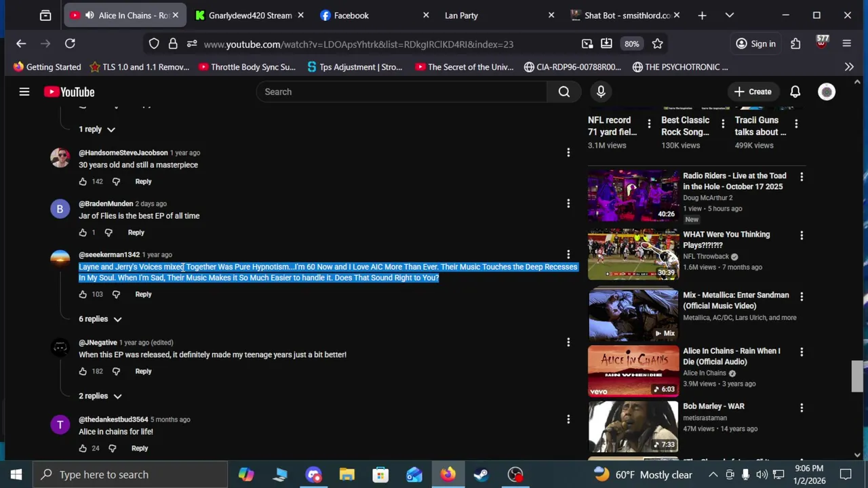The image size is (868, 488).
Task: Reply to JNegative's comment
Action: 143,371
